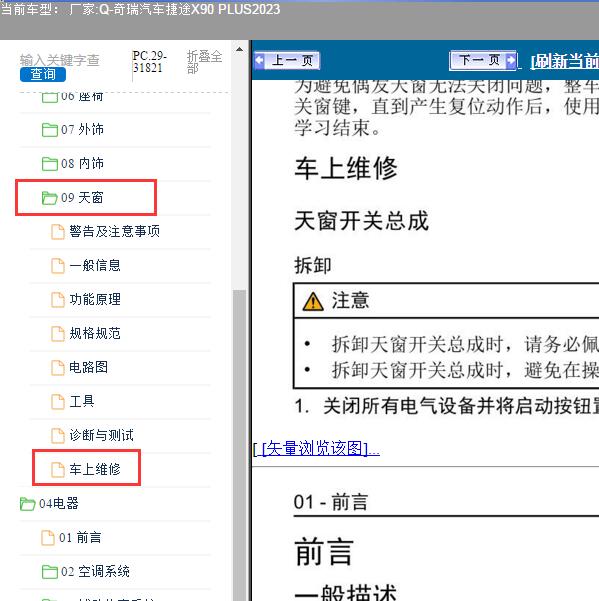599x601 pixels.
Task: Click PC.29-31821 text in sidebar header
Action: tap(149, 62)
